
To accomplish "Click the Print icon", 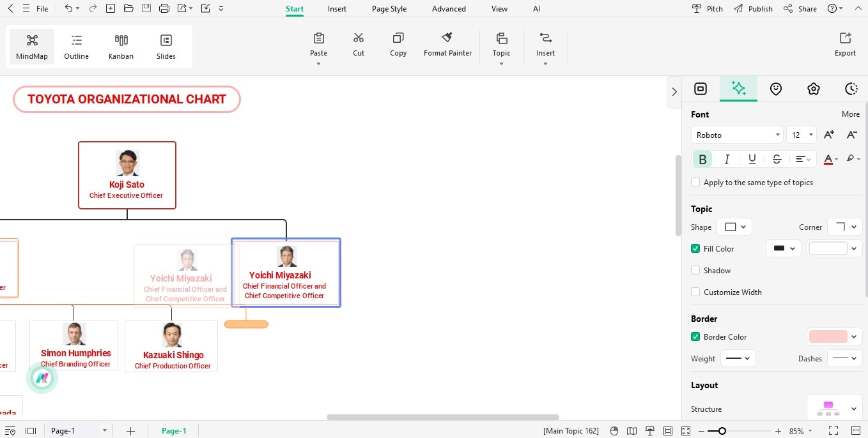I will pos(164,8).
